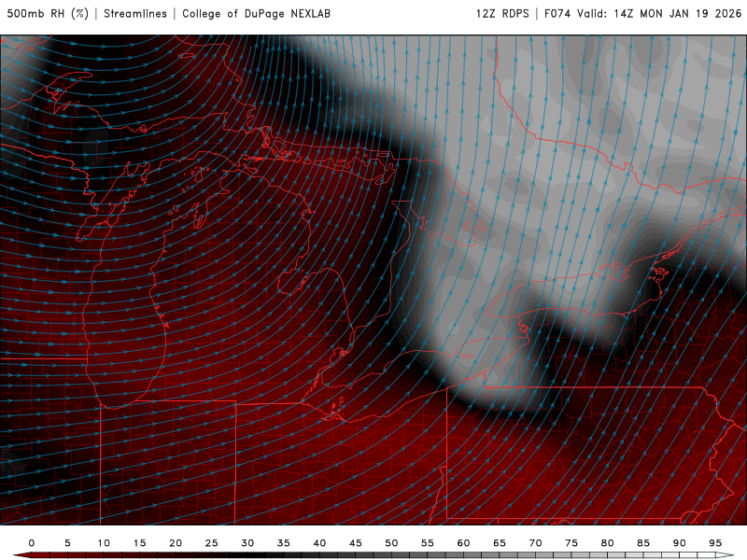
Task: Click the colorbar label "5"
Action: 67,543
